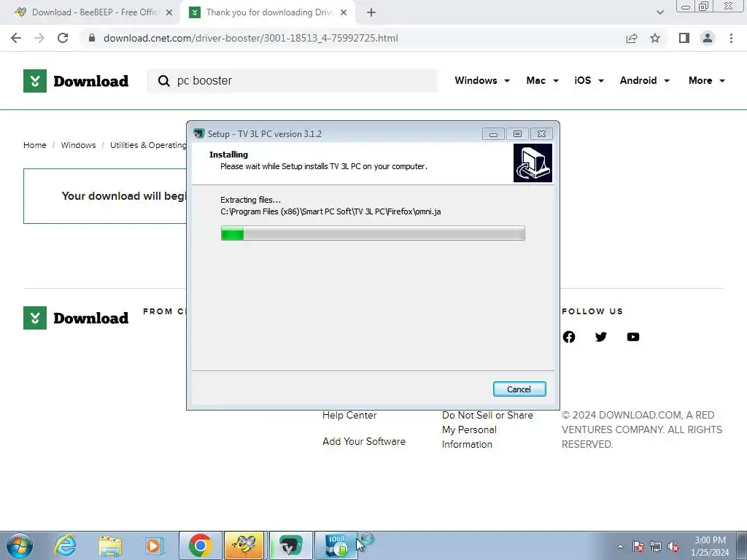
Task: Click Cancel in the TV 3L PC setup
Action: pyautogui.click(x=519, y=389)
